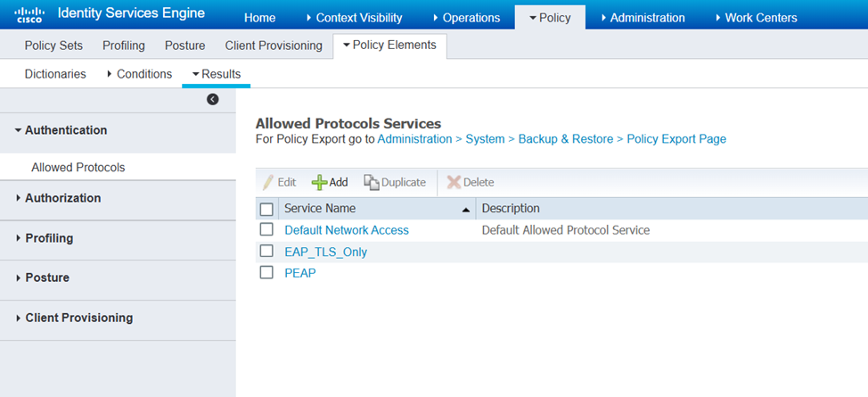The height and width of the screenshot is (397, 868).
Task: Click the Default Allowed Protocol Service description
Action: click(566, 230)
